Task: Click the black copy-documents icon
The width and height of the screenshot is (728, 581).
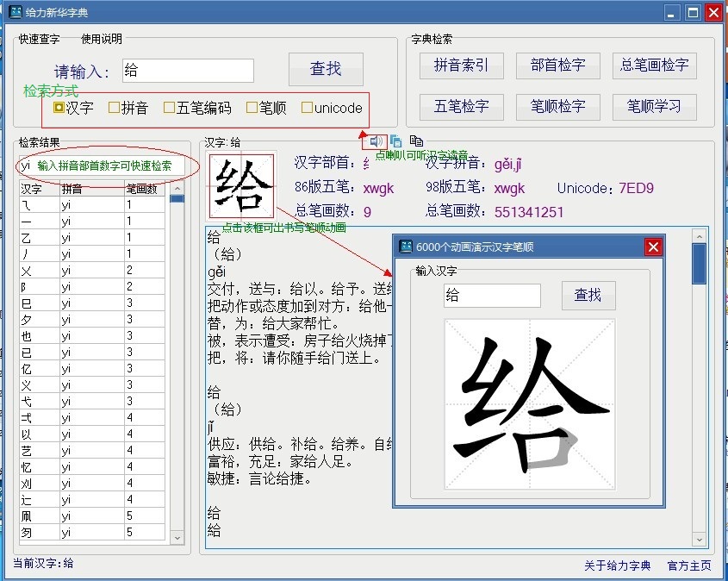Action: click(x=417, y=141)
